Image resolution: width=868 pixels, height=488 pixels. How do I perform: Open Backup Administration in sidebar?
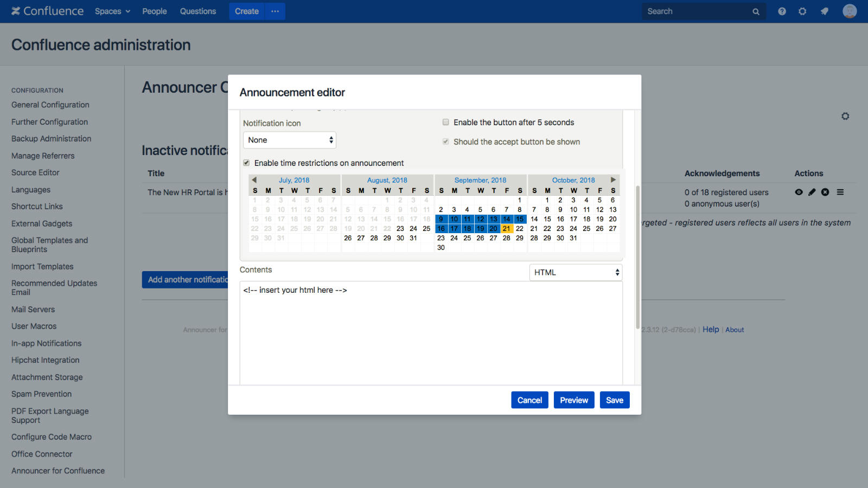click(52, 139)
